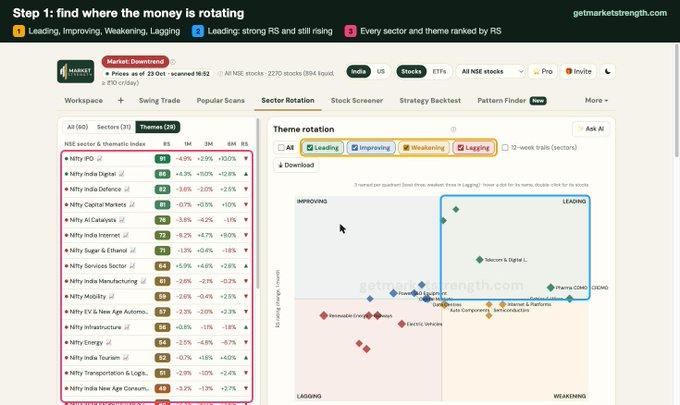Open chart icon for Nifty India Digital
The height and width of the screenshot is (405, 680).
tap(121, 174)
